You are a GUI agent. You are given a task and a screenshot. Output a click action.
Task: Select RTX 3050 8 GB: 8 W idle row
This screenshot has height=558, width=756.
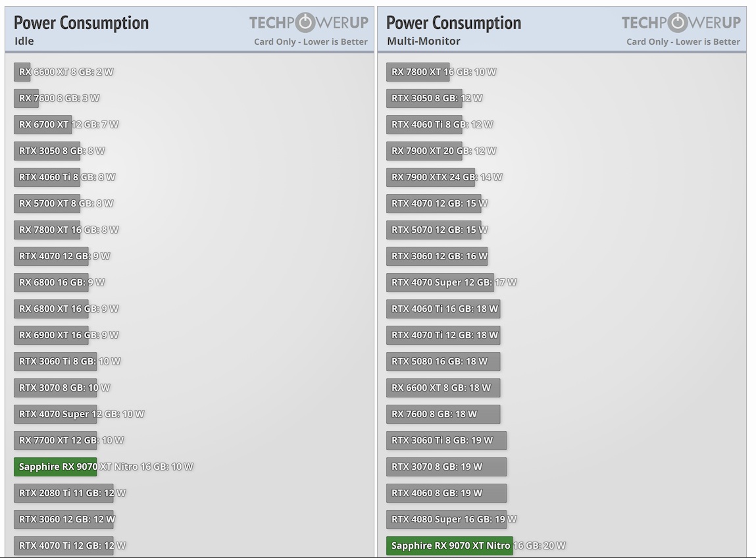tap(47, 151)
